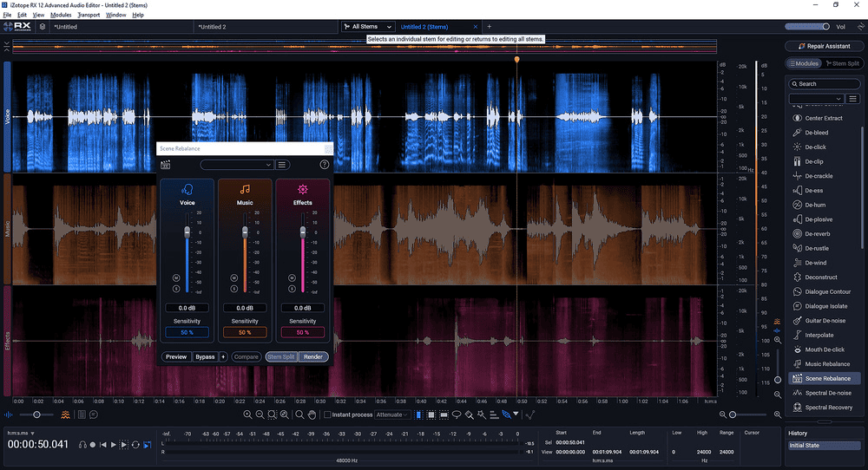This screenshot has height=470, width=868.
Task: Expand the plus button beside Bypass
Action: [223, 356]
